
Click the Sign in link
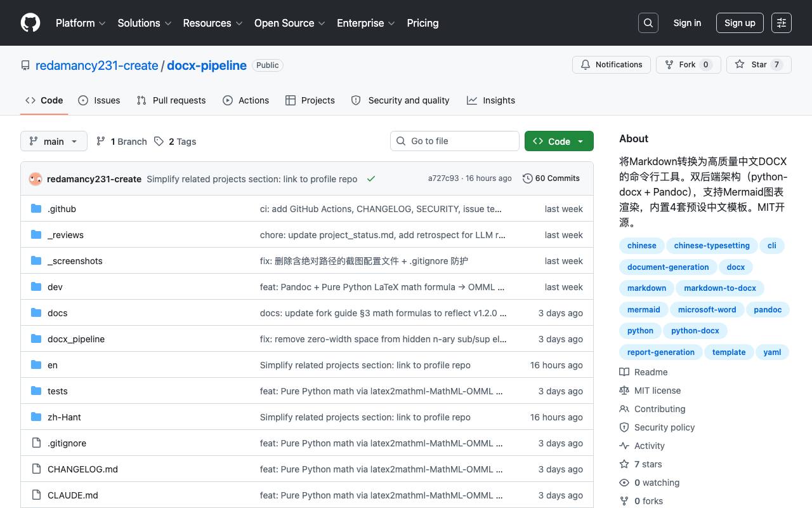tap(687, 23)
